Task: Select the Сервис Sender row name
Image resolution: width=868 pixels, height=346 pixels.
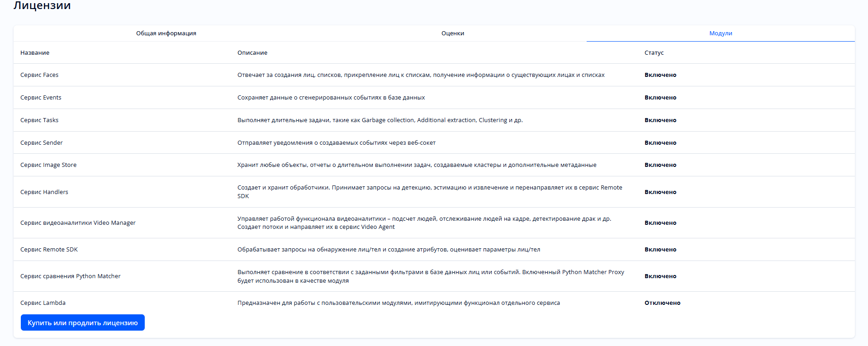Action: pos(42,143)
